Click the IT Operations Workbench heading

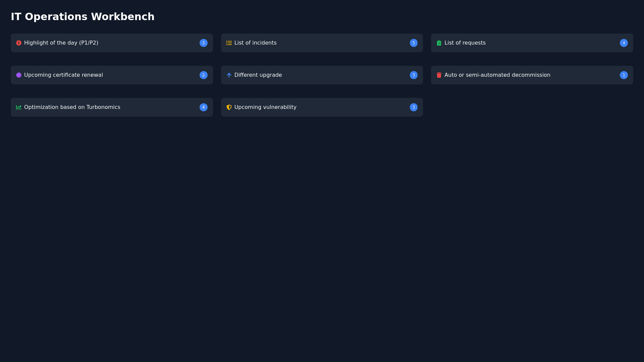[x=83, y=17]
